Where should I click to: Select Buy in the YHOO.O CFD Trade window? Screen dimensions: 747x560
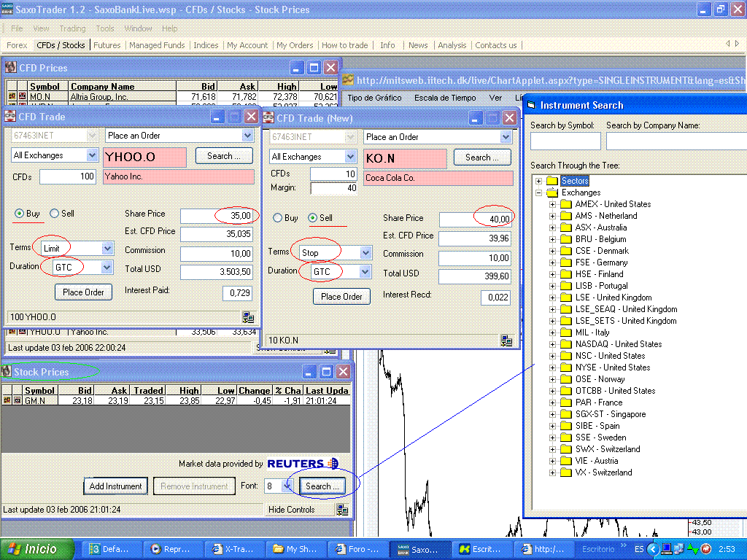[x=20, y=214]
